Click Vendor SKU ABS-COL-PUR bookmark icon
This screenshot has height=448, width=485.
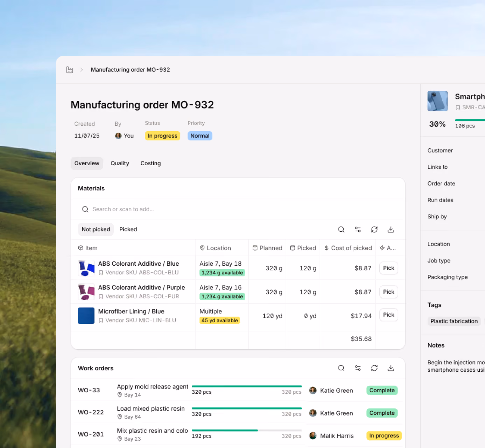(x=101, y=296)
